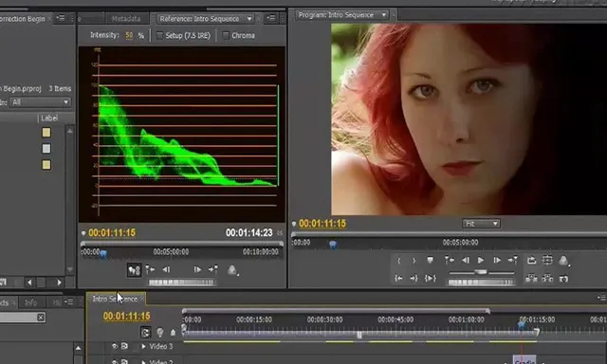
Task: Click timeline current timecode 00:01:11:15
Action: point(126,316)
